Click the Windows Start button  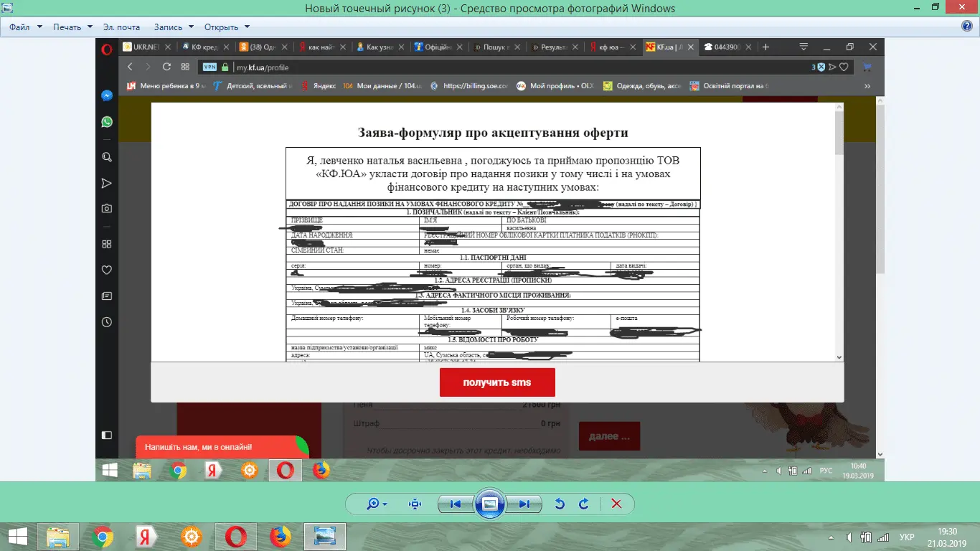17,537
